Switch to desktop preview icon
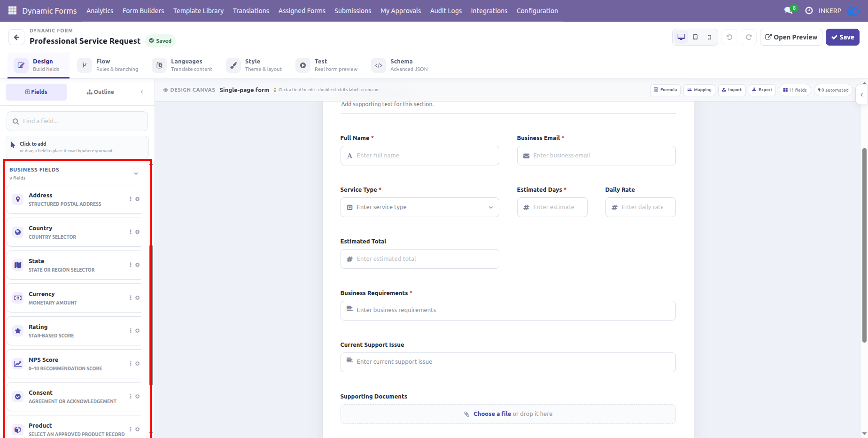This screenshot has height=438, width=868. pyautogui.click(x=681, y=37)
